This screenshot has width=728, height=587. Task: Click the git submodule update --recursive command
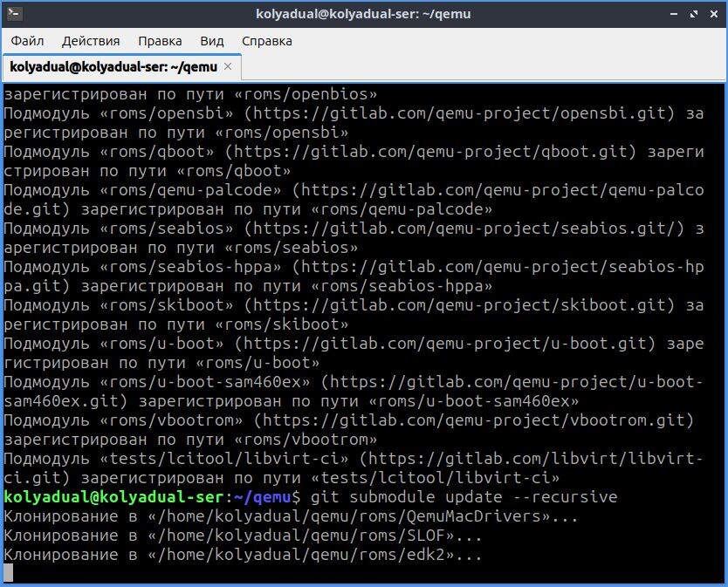464,497
